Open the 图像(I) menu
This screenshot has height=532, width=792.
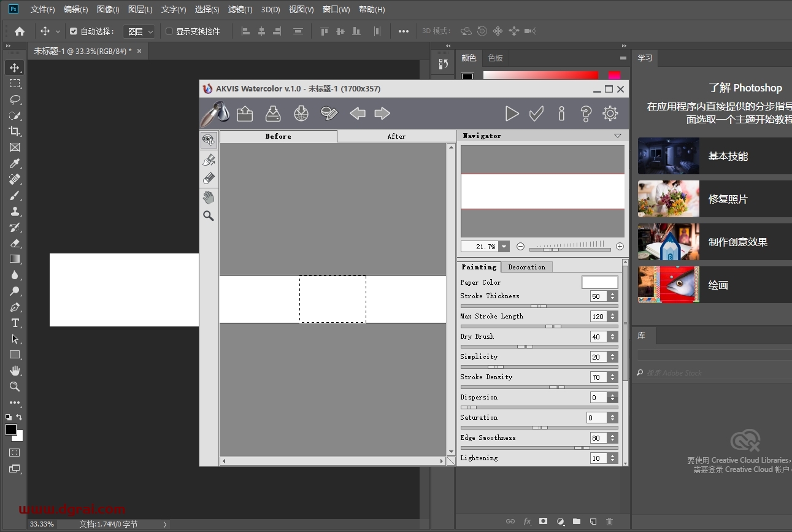tap(108, 9)
